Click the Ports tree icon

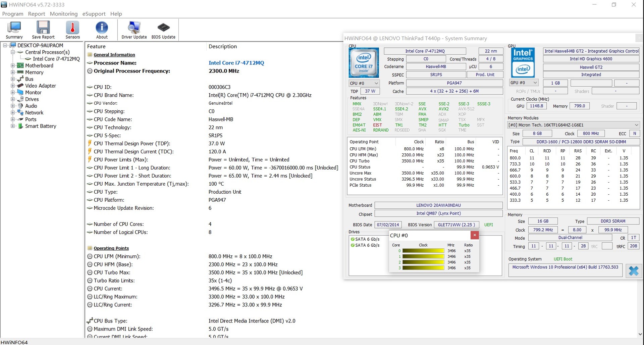click(x=20, y=119)
